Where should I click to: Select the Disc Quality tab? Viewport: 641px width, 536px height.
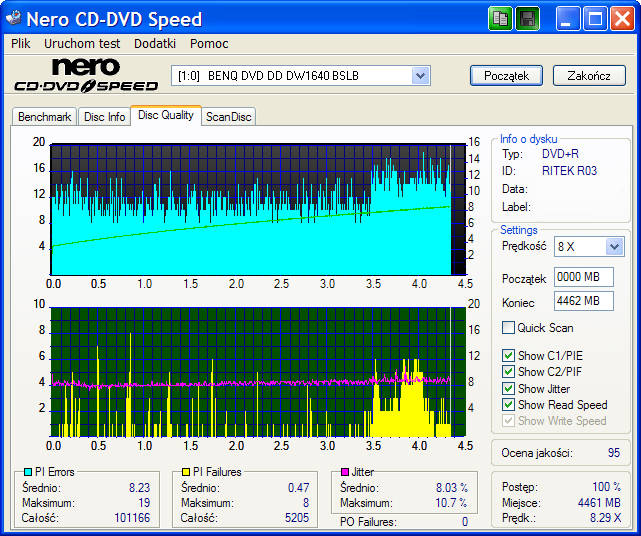coord(166,115)
